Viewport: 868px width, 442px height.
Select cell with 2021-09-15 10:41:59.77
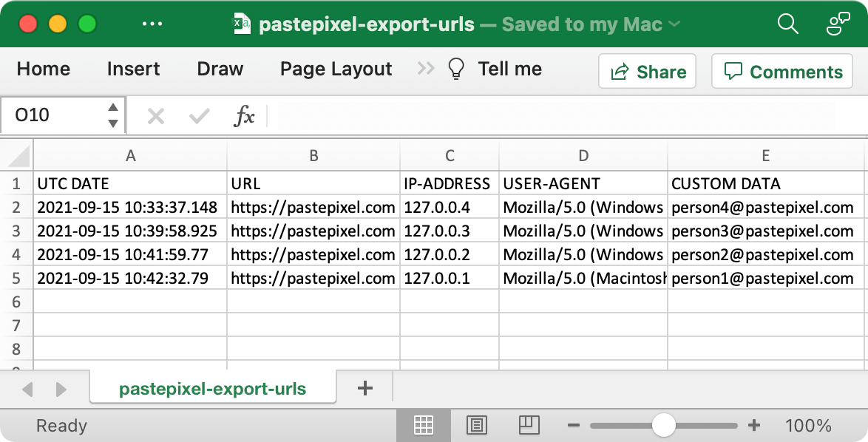pyautogui.click(x=131, y=254)
